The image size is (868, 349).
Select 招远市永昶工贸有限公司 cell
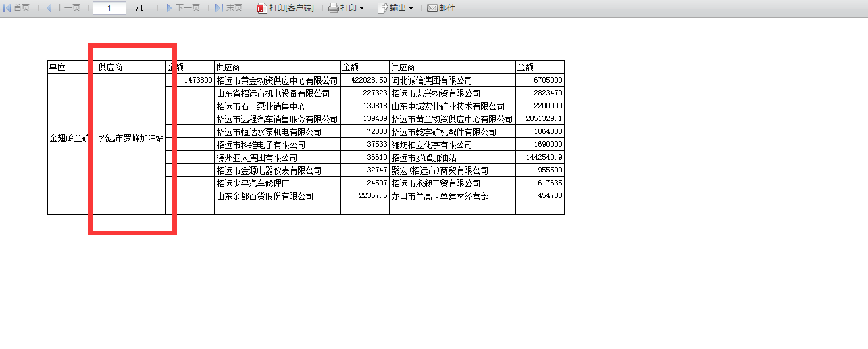[x=453, y=183]
